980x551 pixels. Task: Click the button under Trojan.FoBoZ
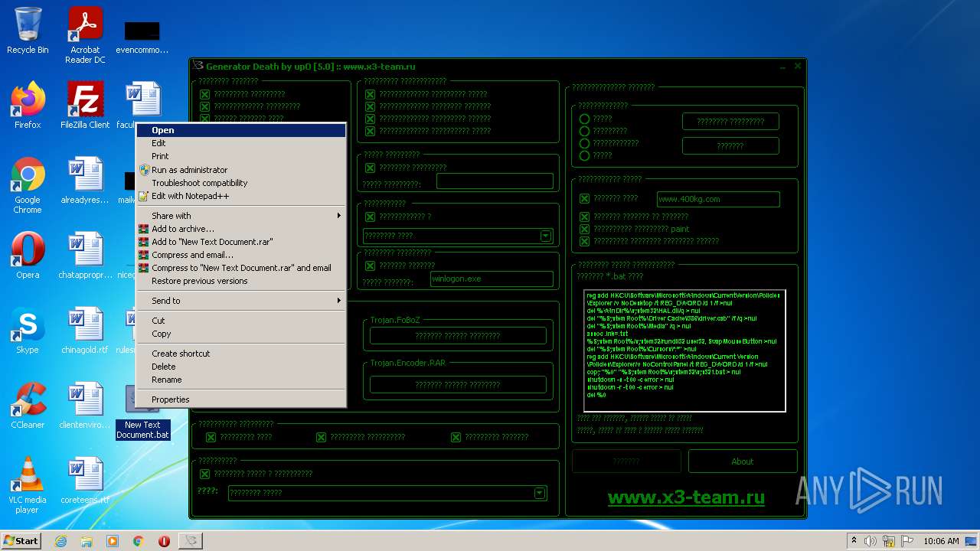tap(458, 336)
